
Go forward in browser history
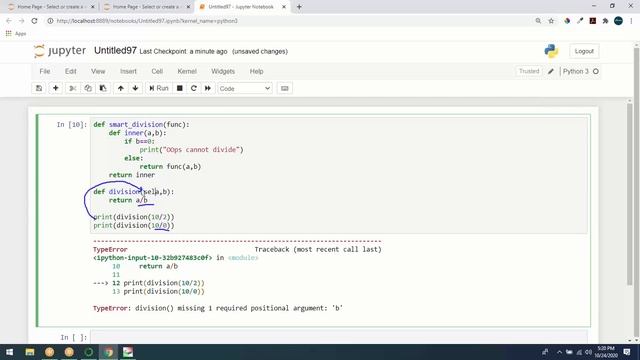(22, 21)
